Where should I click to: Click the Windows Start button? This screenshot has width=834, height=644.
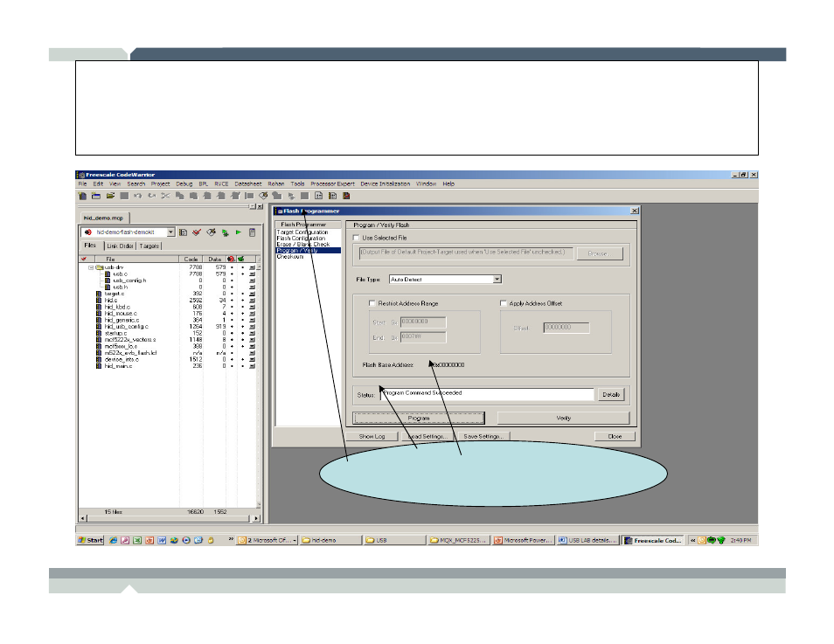(x=90, y=540)
